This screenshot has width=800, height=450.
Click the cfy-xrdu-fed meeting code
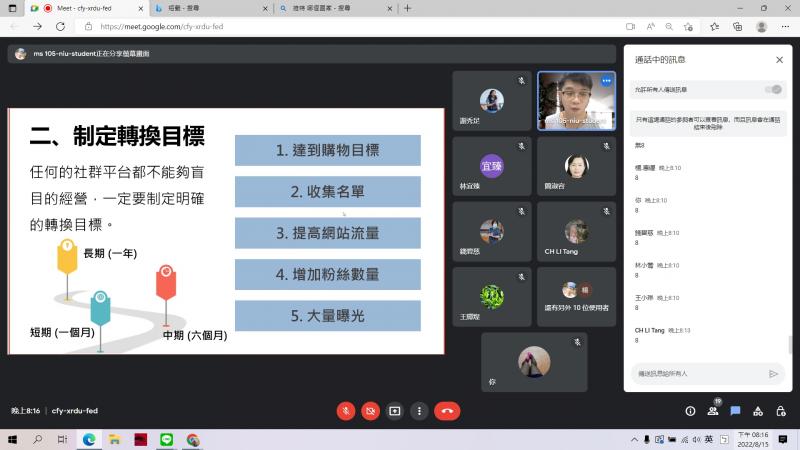pyautogui.click(x=74, y=411)
